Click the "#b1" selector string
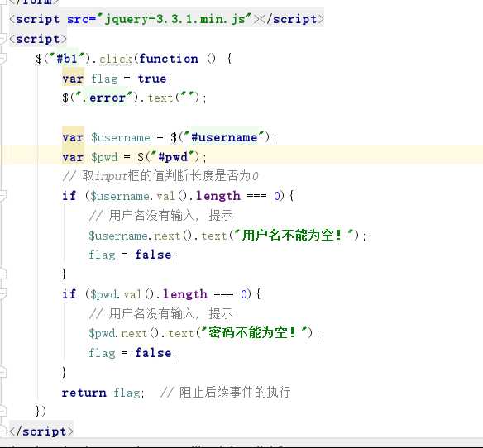The width and height of the screenshot is (483, 448). click(x=67, y=59)
